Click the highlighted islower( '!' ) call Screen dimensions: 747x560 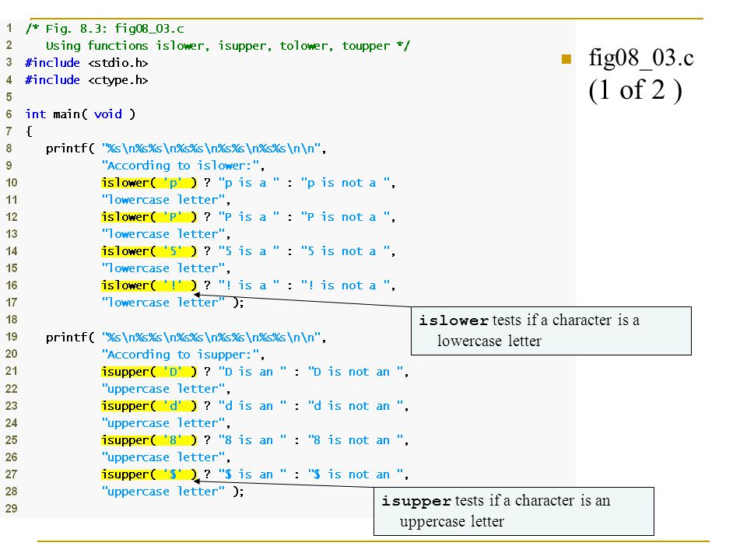(149, 285)
